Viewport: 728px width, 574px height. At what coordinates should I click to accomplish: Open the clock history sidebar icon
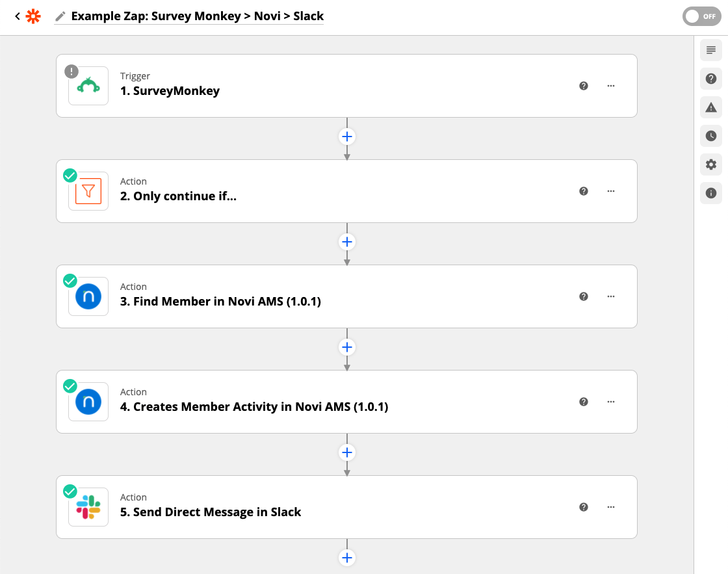(x=711, y=136)
